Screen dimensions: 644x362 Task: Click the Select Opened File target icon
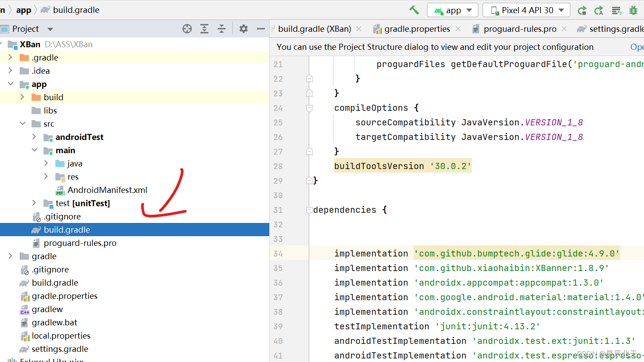click(187, 29)
